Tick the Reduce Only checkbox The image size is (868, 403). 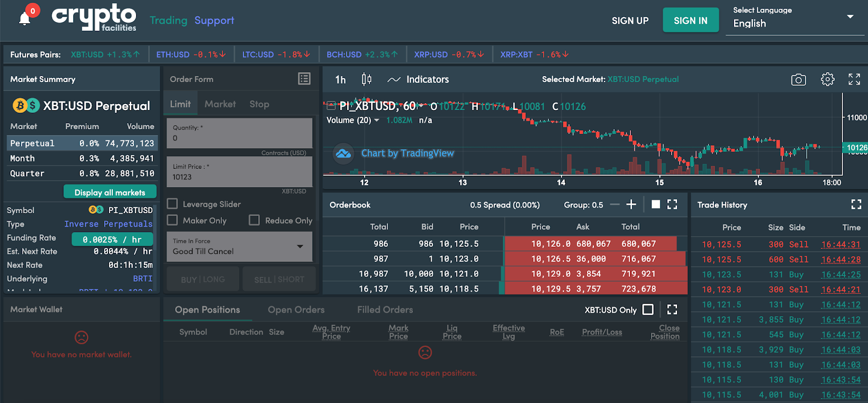tap(254, 220)
